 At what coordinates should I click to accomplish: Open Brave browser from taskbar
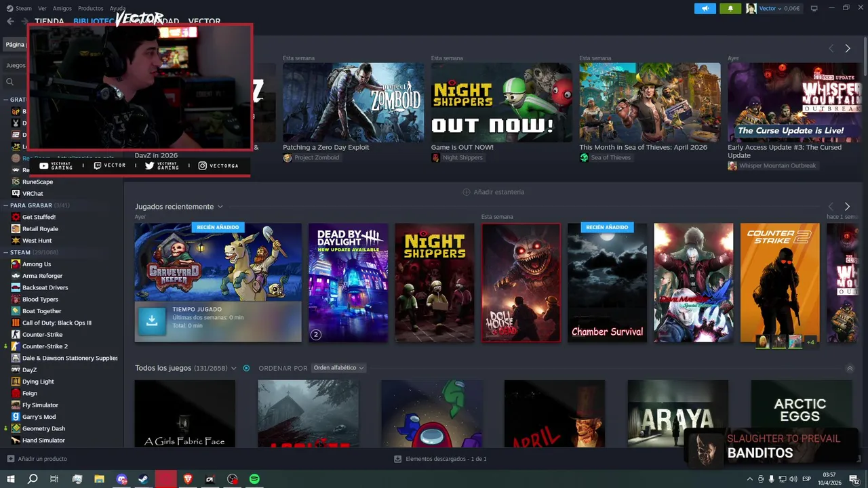coord(188,479)
